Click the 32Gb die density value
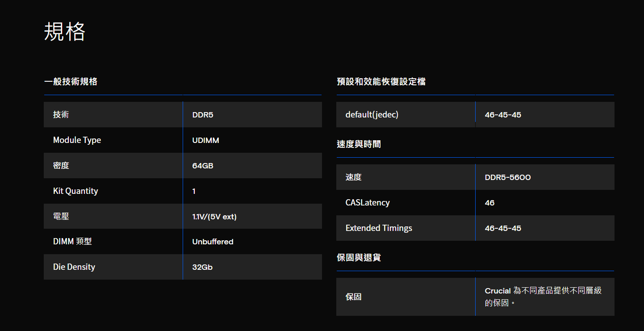The height and width of the screenshot is (331, 644). pyautogui.click(x=202, y=267)
